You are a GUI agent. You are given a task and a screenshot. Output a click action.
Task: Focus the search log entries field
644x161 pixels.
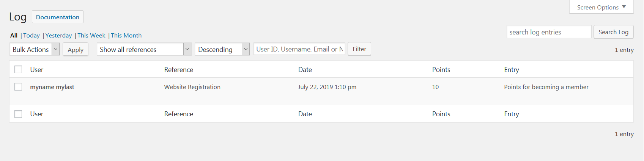[x=549, y=32]
